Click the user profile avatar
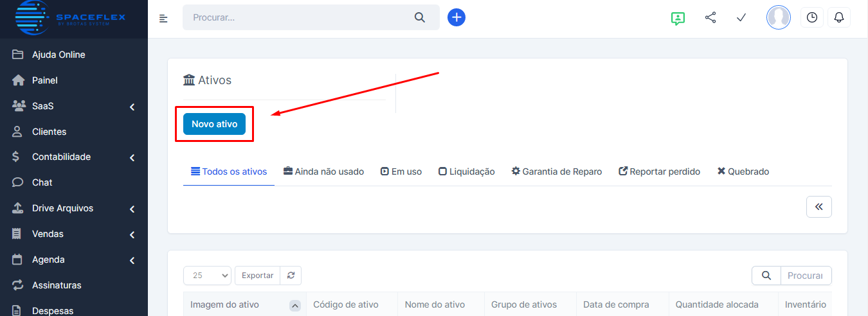This screenshot has height=316, width=868. click(x=778, y=18)
